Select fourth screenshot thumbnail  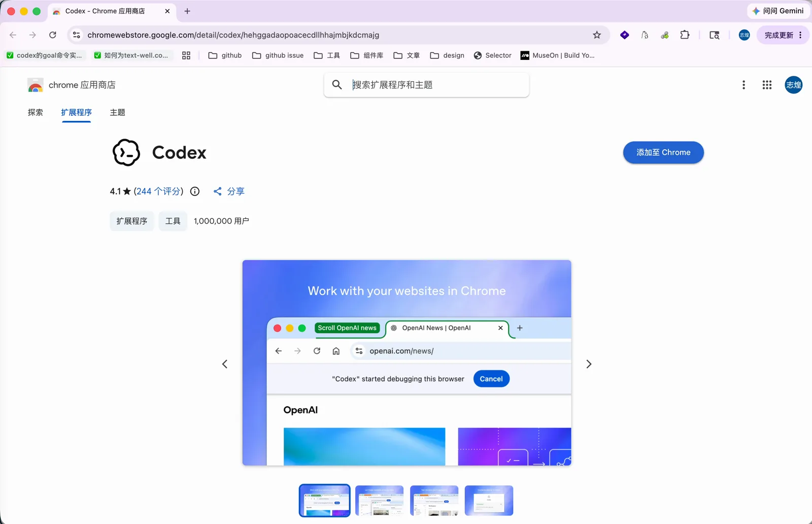point(489,501)
